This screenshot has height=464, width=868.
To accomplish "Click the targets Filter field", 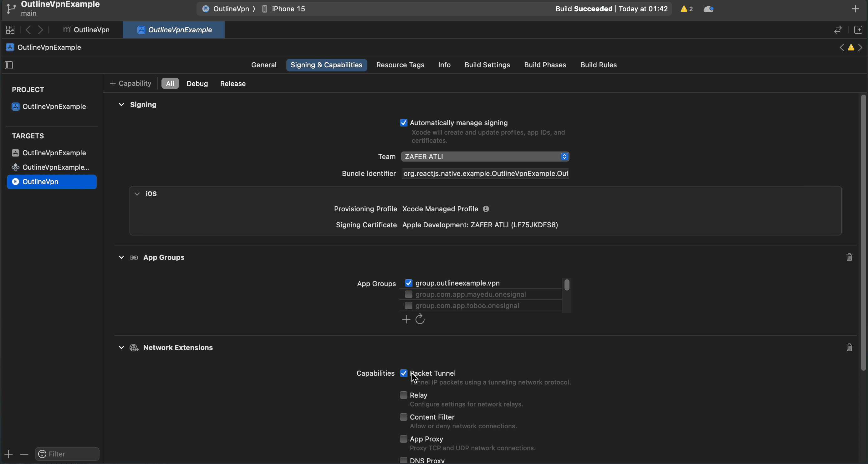I will tap(67, 454).
